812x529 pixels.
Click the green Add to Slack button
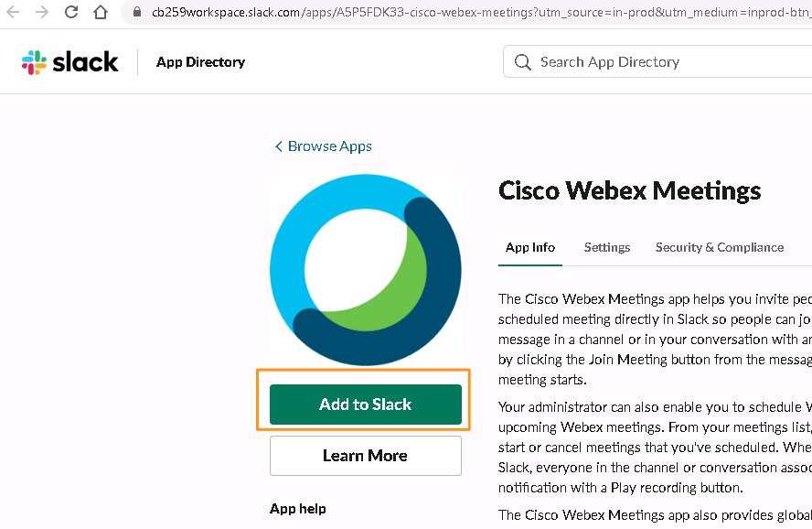coord(366,405)
